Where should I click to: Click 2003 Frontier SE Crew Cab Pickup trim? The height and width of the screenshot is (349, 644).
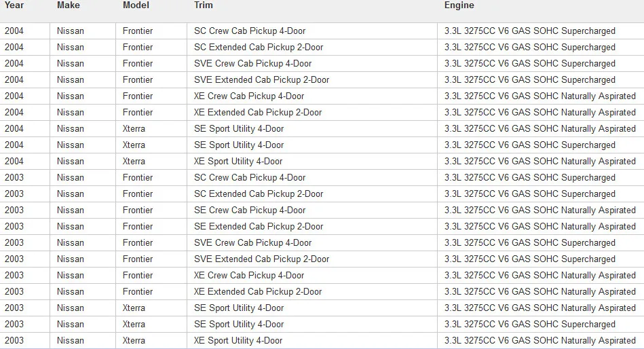[x=250, y=210]
